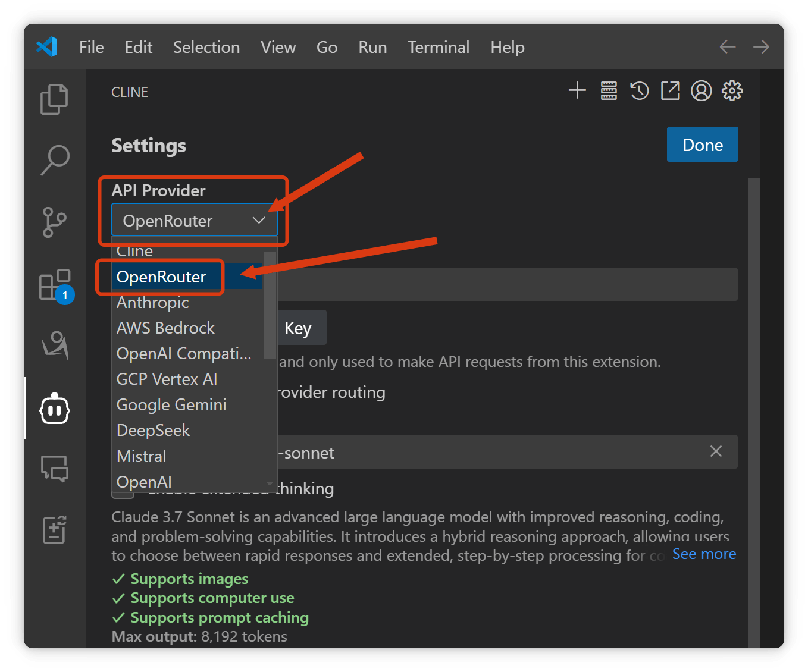This screenshot has width=808, height=672.
Task: Open Cline account profile icon
Action: pyautogui.click(x=701, y=90)
